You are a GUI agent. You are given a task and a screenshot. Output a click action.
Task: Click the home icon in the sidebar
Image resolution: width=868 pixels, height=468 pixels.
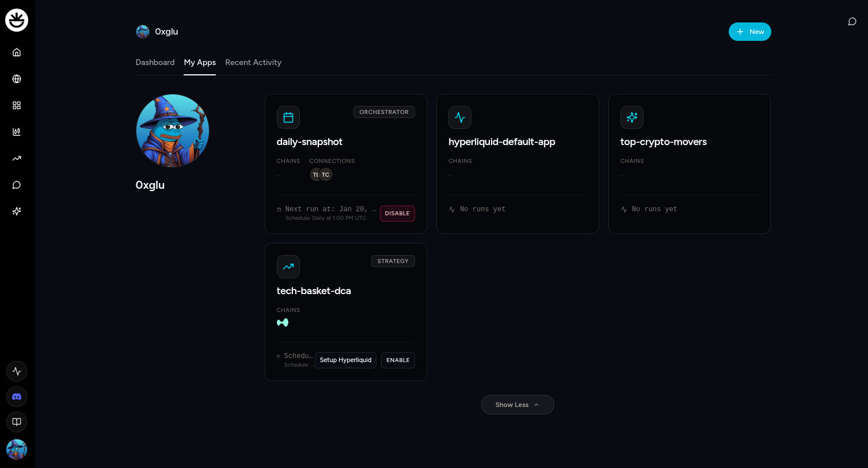tap(17, 52)
